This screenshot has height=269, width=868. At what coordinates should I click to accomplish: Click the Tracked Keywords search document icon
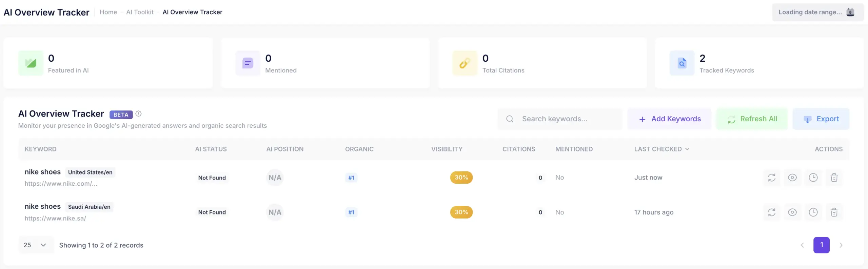(682, 63)
